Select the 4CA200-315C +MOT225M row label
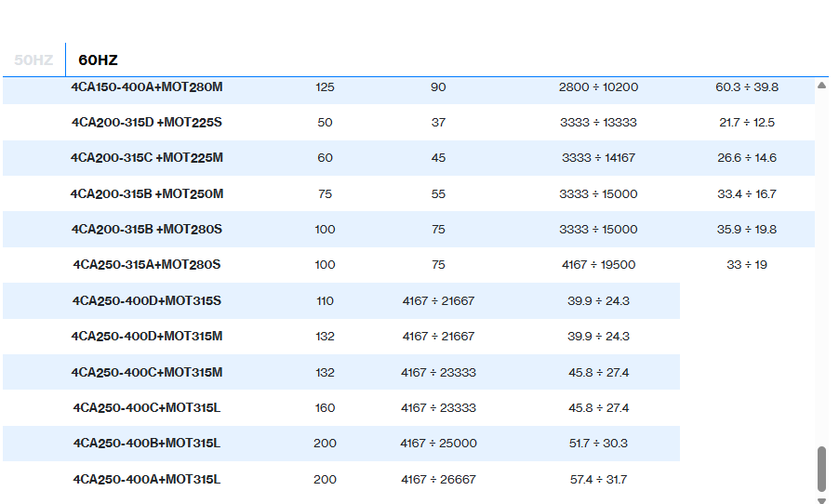This screenshot has height=504, width=839. pyautogui.click(x=147, y=158)
